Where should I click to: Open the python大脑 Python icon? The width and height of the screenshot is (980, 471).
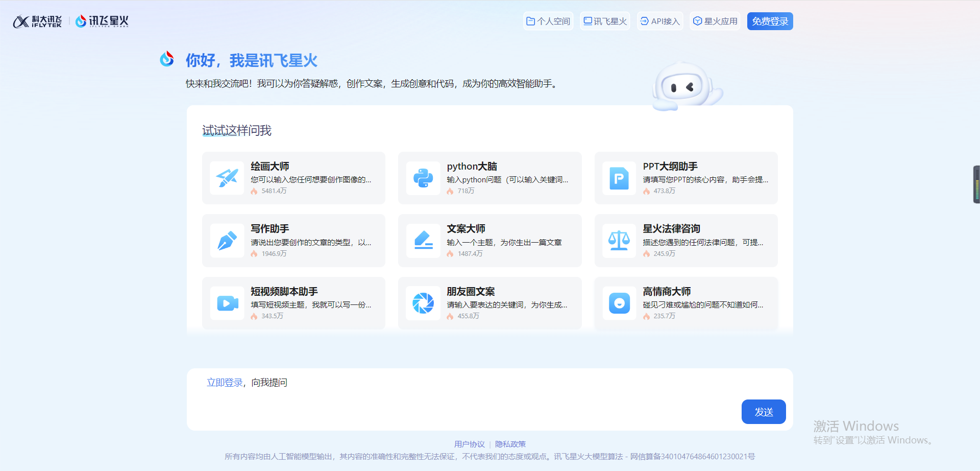[423, 178]
